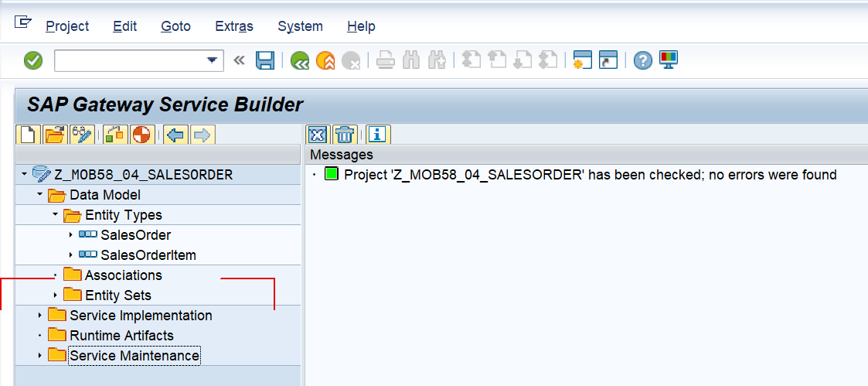Image resolution: width=868 pixels, height=386 pixels.
Task: Click the Check Project Consistency icon
Action: (x=116, y=135)
